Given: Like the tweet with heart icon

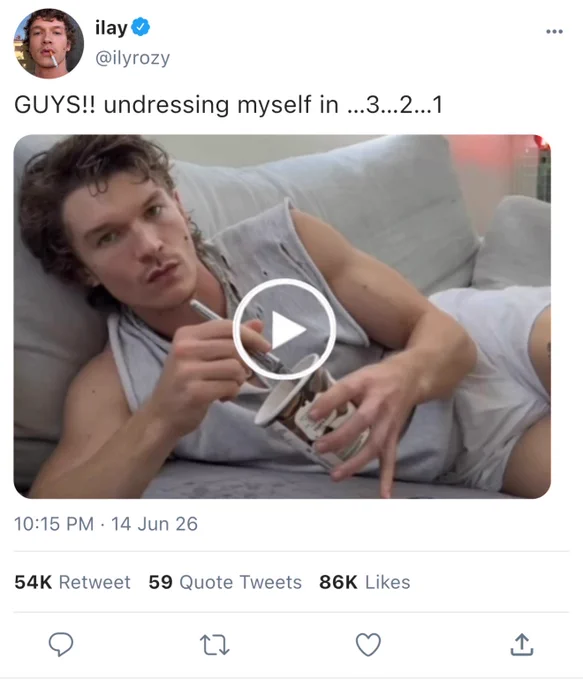Looking at the screenshot, I should click(x=368, y=644).
